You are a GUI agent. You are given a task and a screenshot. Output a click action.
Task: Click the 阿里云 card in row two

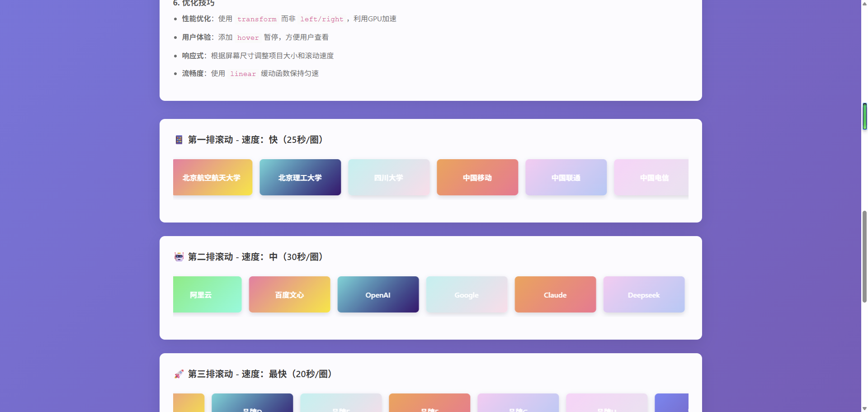click(207, 294)
